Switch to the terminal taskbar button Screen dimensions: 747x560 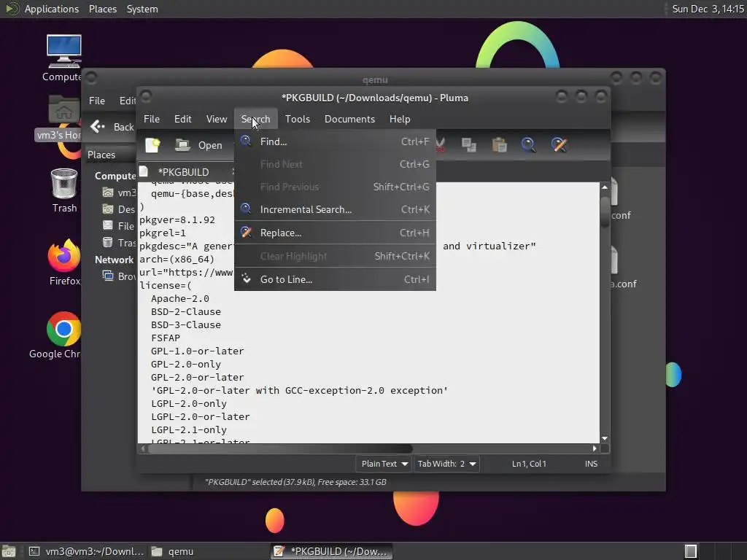86,551
